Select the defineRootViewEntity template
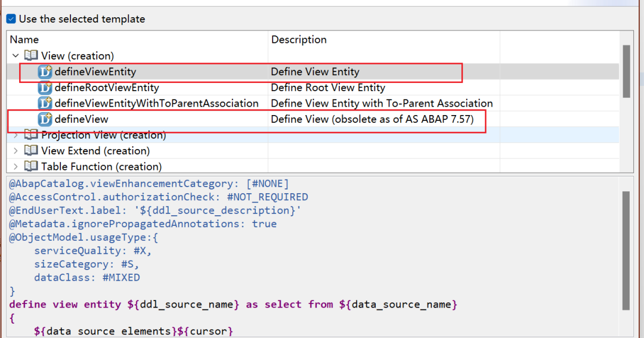644x338 pixels. click(107, 88)
